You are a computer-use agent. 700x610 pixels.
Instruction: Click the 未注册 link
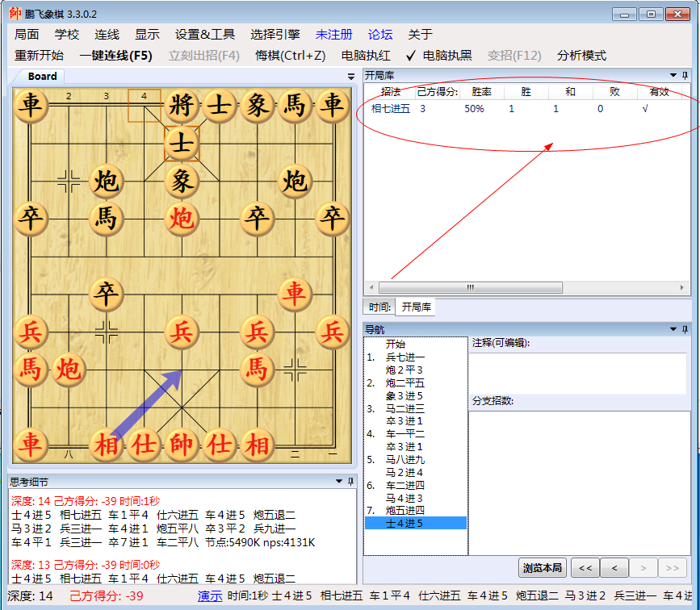coord(334,35)
